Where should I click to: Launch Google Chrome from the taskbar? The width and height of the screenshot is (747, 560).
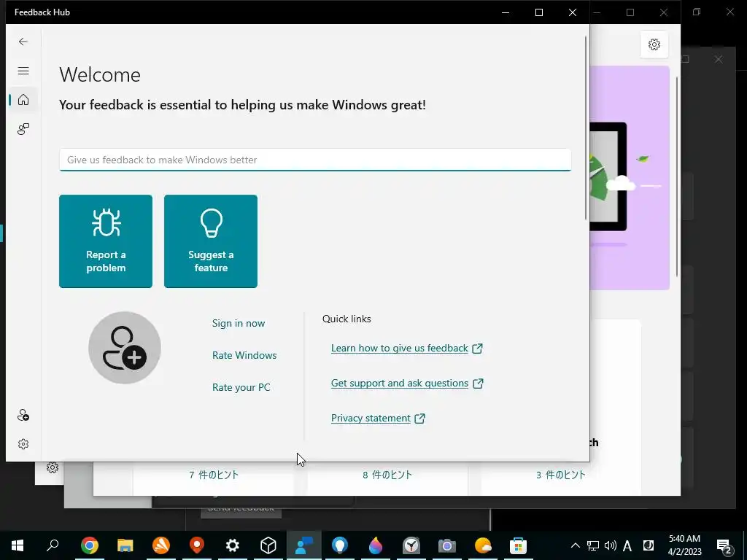tap(89, 545)
